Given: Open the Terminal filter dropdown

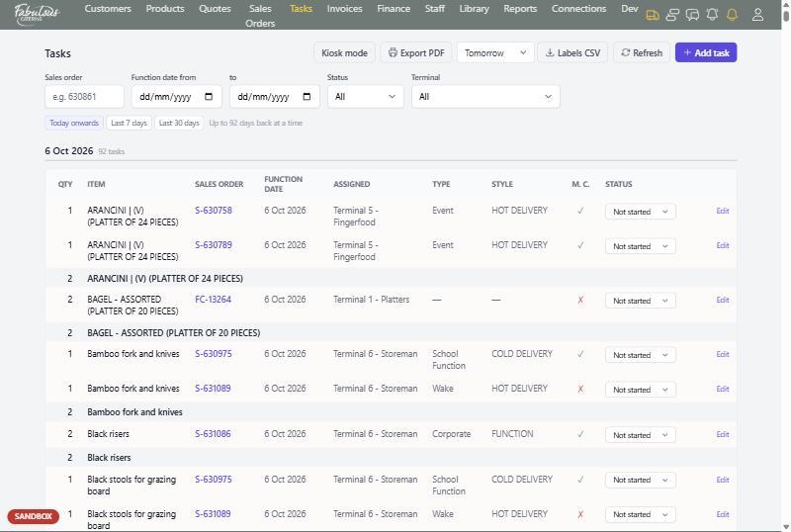Looking at the screenshot, I should coord(485,96).
